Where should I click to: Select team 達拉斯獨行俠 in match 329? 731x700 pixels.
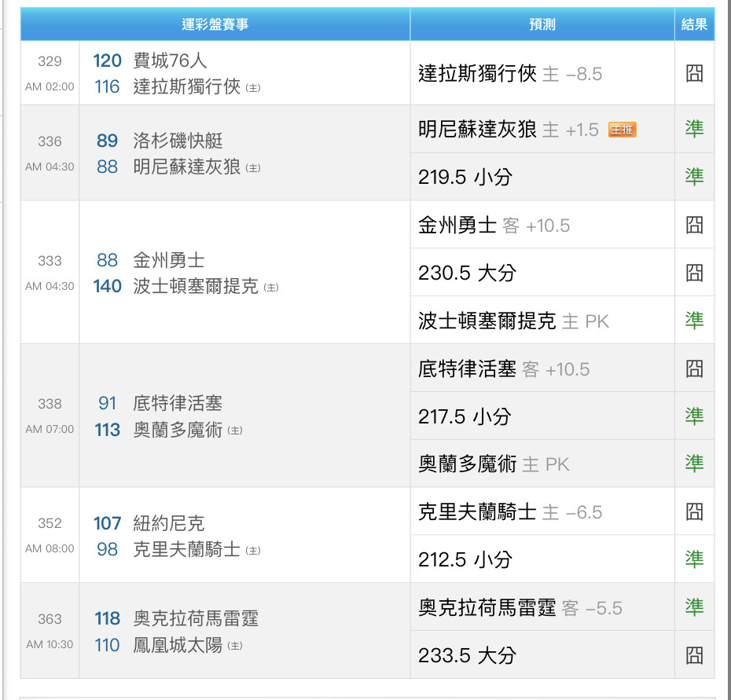[x=187, y=86]
